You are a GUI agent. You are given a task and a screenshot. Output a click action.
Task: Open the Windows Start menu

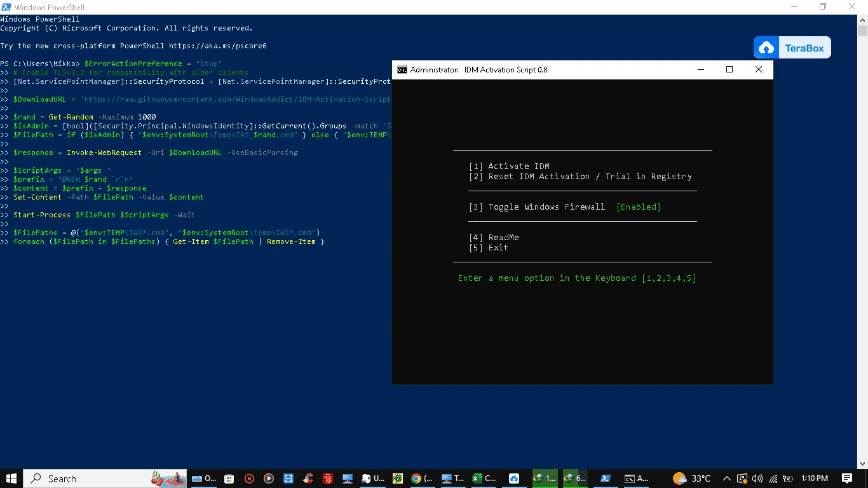[x=11, y=478]
